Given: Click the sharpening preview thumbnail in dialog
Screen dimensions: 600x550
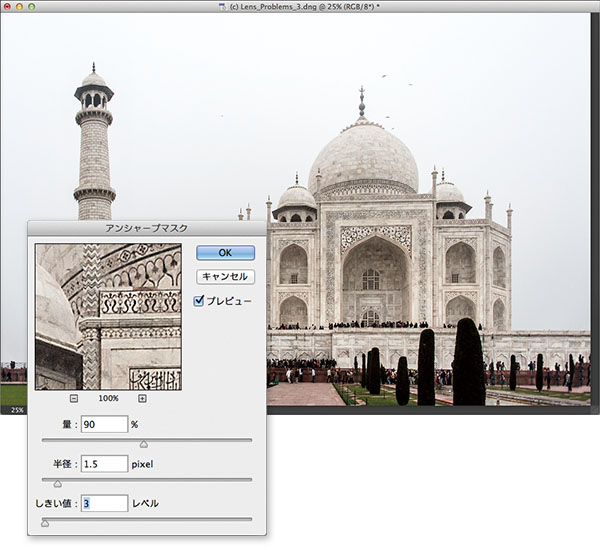Looking at the screenshot, I should [108, 316].
